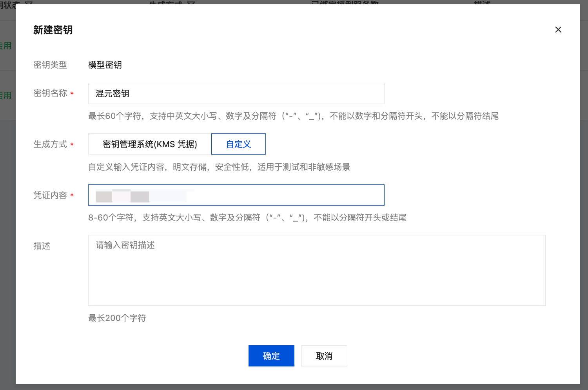Click the 生成方式 field label
This screenshot has width=588, height=390.
(x=50, y=144)
